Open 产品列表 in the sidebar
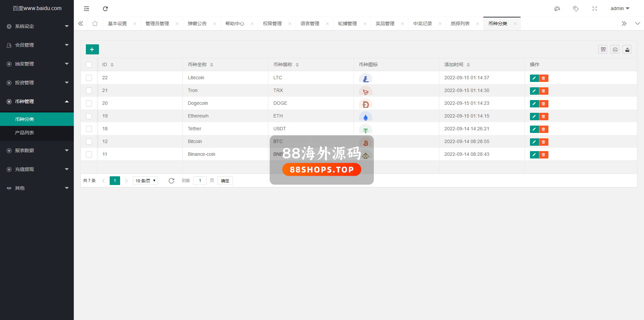 [24, 133]
